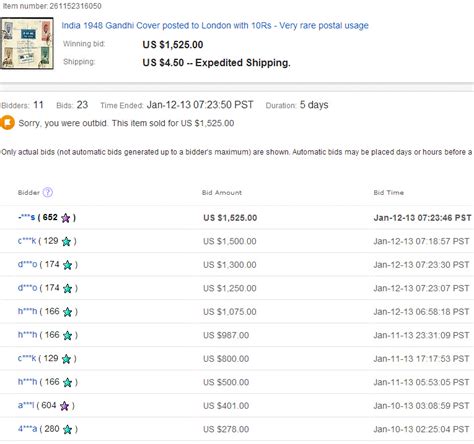
Task: Click the teal star in the US $1,300.00 row
Action: tap(67, 265)
